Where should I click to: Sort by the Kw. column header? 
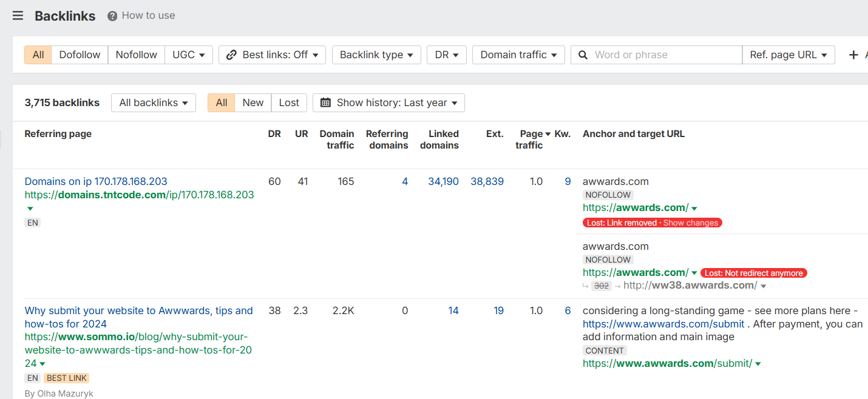pyautogui.click(x=563, y=134)
